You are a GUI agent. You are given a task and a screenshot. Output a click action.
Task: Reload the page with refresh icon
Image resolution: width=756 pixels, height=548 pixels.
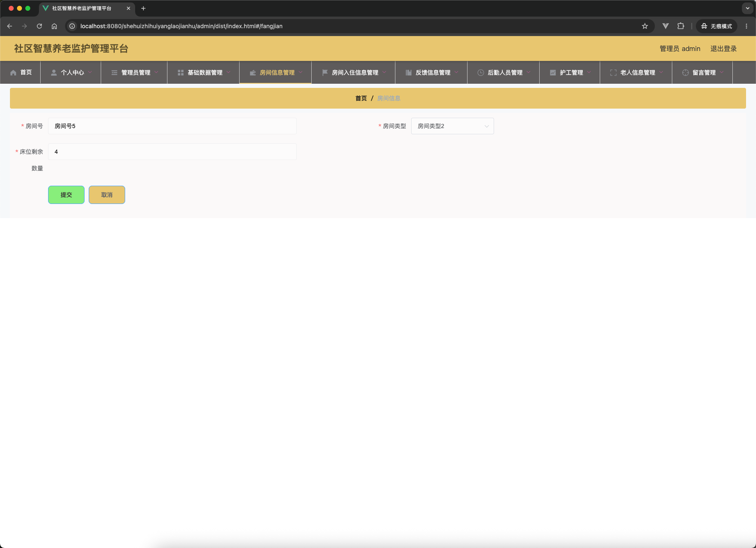click(x=39, y=26)
